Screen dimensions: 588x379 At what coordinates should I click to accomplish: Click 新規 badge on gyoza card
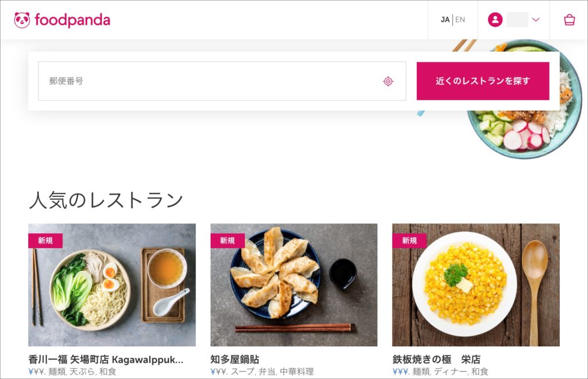coord(227,241)
